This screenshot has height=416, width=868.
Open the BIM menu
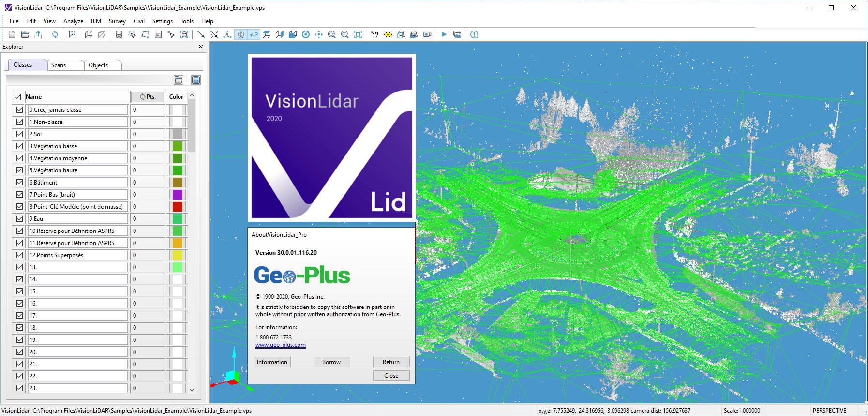pos(96,21)
